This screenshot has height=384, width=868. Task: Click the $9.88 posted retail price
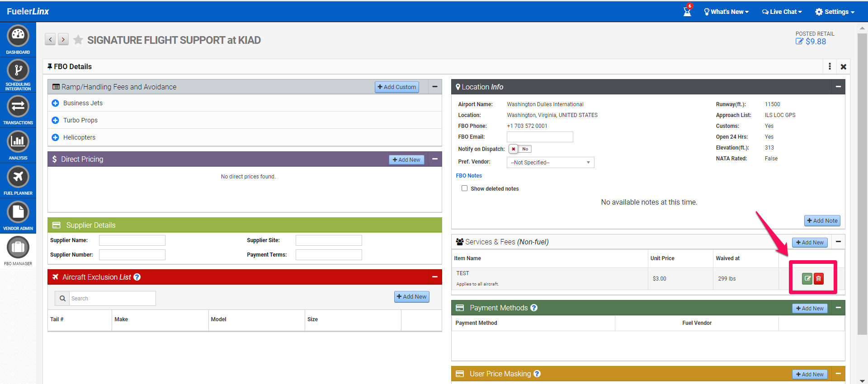(816, 42)
